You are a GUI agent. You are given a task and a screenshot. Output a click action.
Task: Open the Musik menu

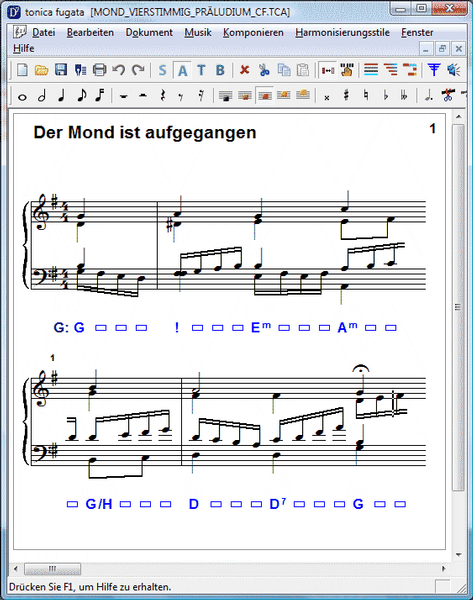[x=198, y=33]
